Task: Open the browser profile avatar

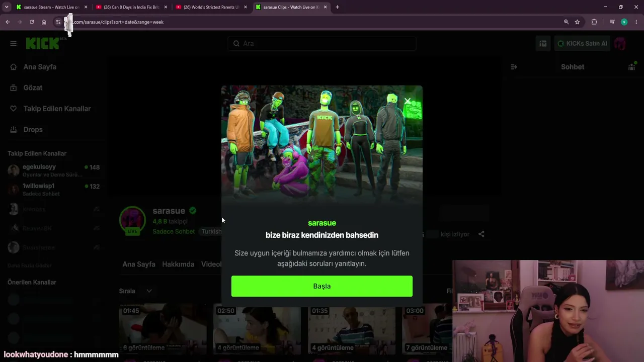Action: pyautogui.click(x=624, y=22)
